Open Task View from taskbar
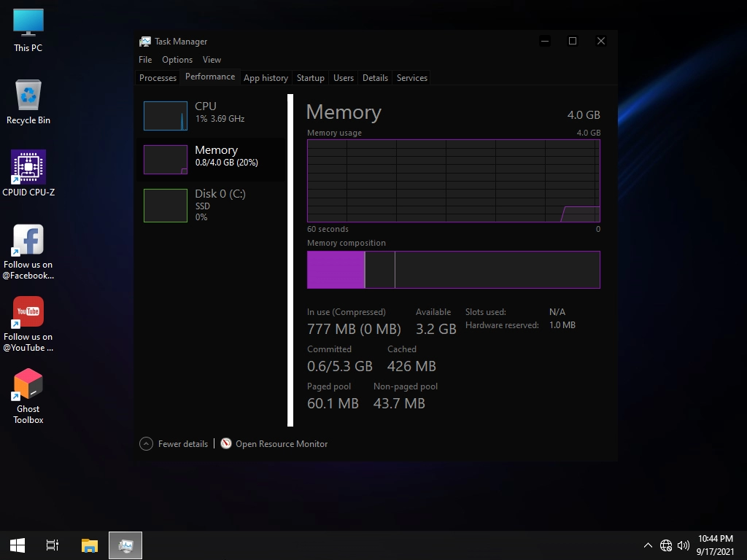 [53, 545]
